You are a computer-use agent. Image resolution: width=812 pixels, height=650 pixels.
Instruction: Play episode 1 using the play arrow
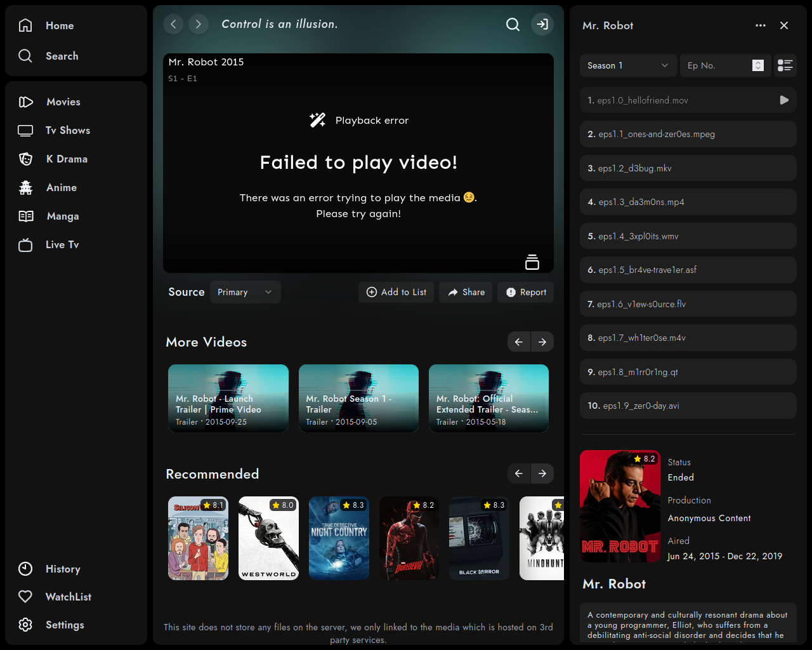tap(784, 100)
